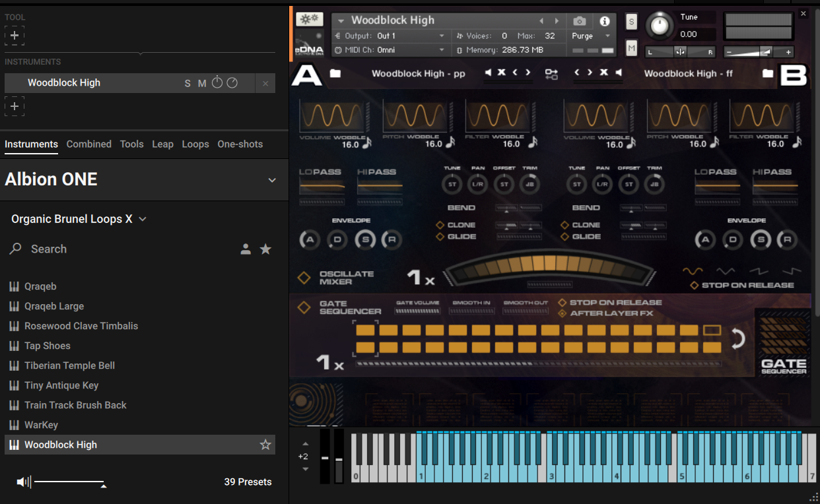Select the triangle wave oscillator shape
The width and height of the screenshot is (820, 504).
[726, 271]
